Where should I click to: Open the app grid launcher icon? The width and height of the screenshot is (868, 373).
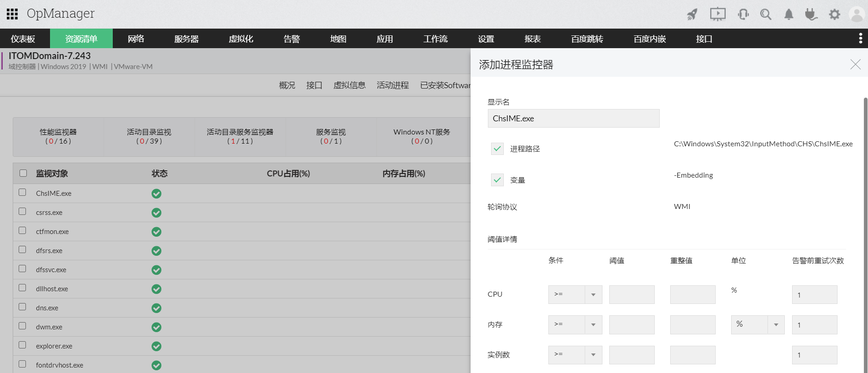[x=12, y=14]
